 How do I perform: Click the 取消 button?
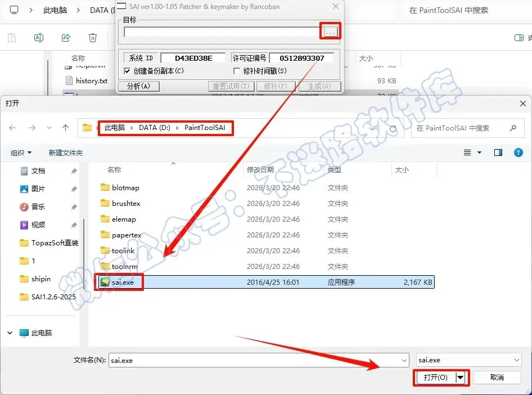497,378
